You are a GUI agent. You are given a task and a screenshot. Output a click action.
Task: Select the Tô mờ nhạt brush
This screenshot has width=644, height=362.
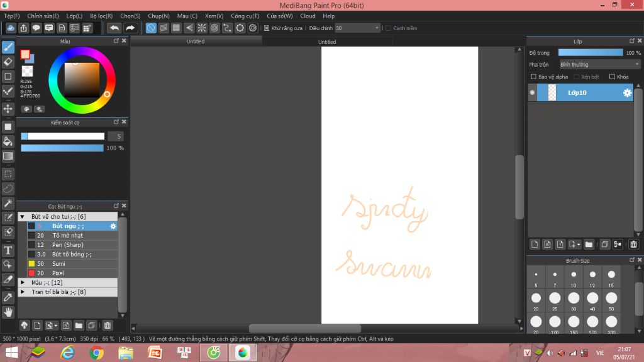[72, 235]
